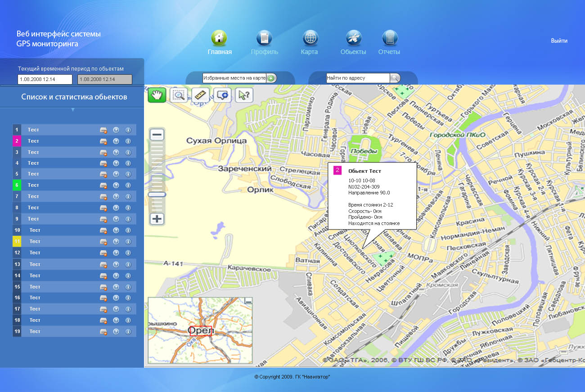The height and width of the screenshot is (392, 585).
Task: Toggle the green number 6 object marker
Action: [17, 185]
